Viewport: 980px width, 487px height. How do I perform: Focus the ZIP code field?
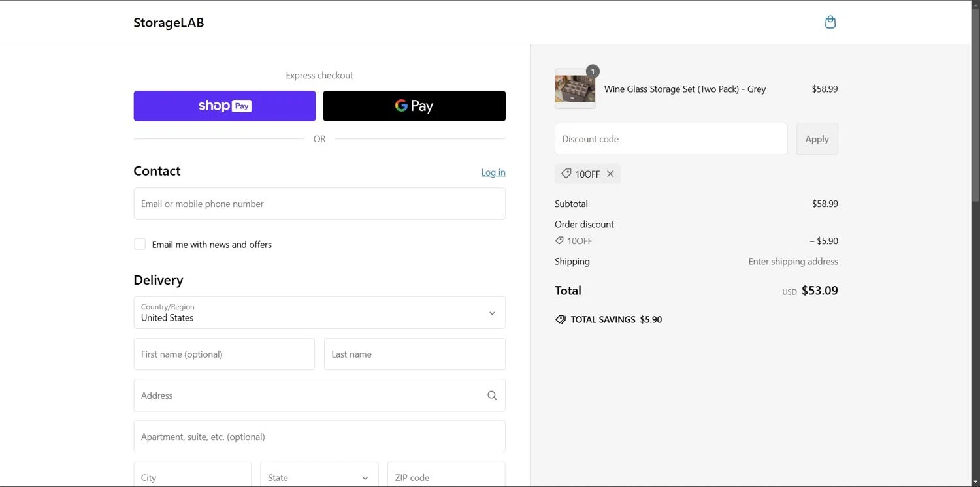pos(446,477)
